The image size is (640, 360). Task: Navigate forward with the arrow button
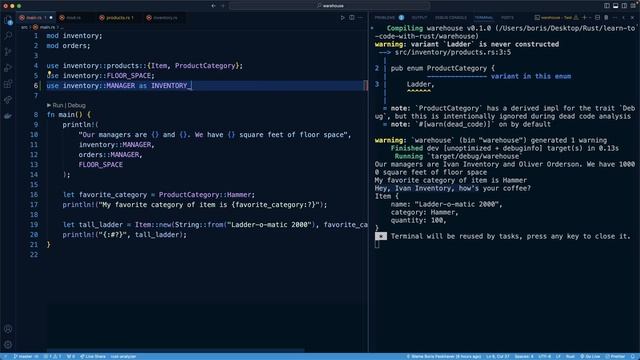point(223,6)
